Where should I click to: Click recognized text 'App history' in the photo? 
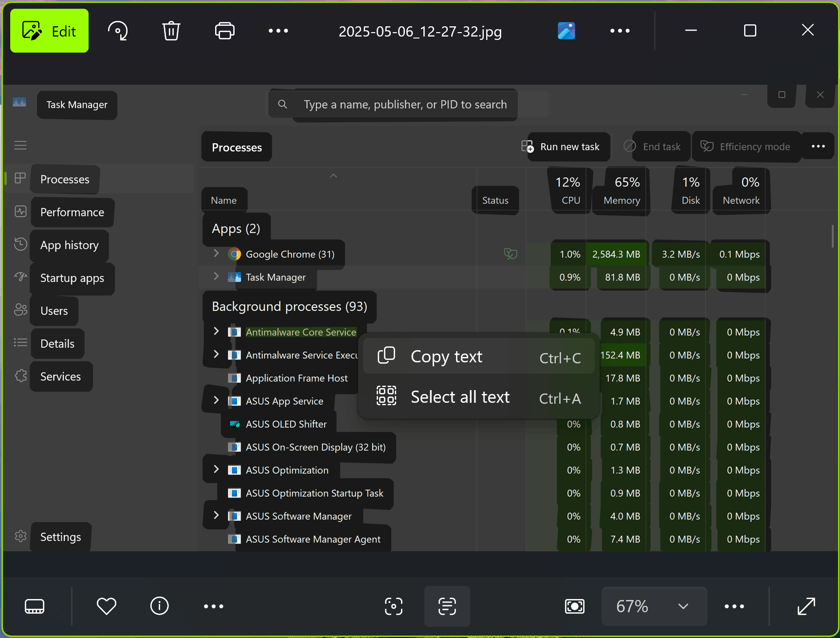(x=70, y=245)
